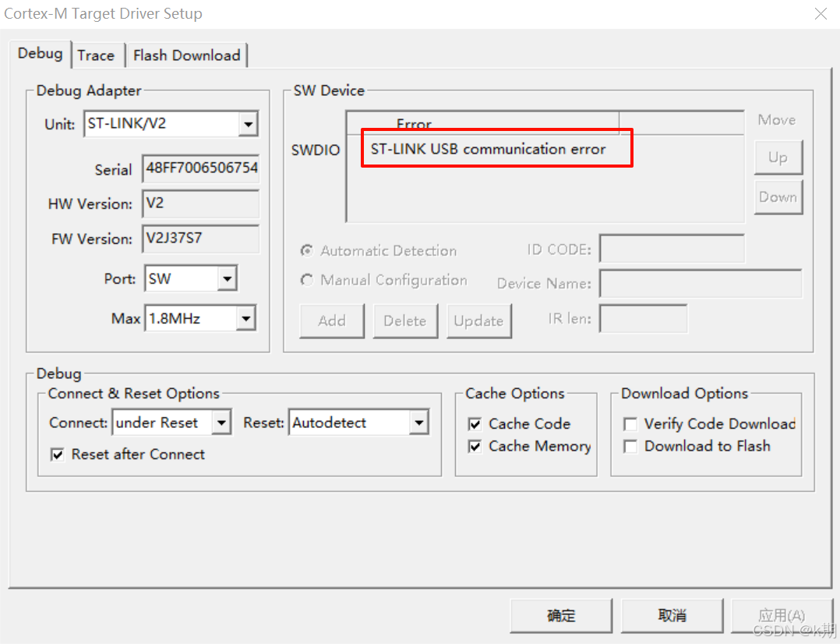Click the HW Version field
840x644 pixels.
[x=201, y=203]
